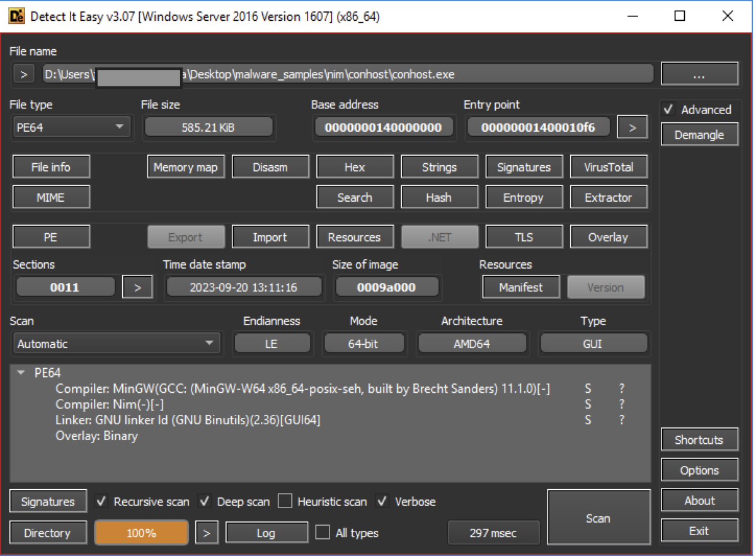
Task: Click the orange 100% progress bar
Action: 141,533
